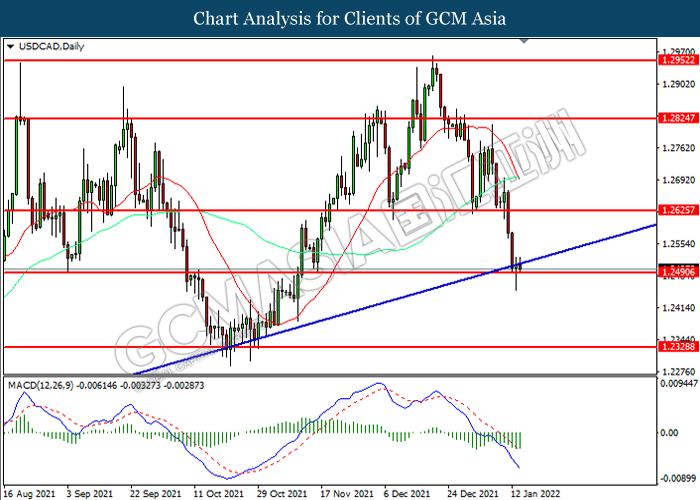Click the 1.27620 price scale value
This screenshot has height=500, width=700.
point(679,148)
